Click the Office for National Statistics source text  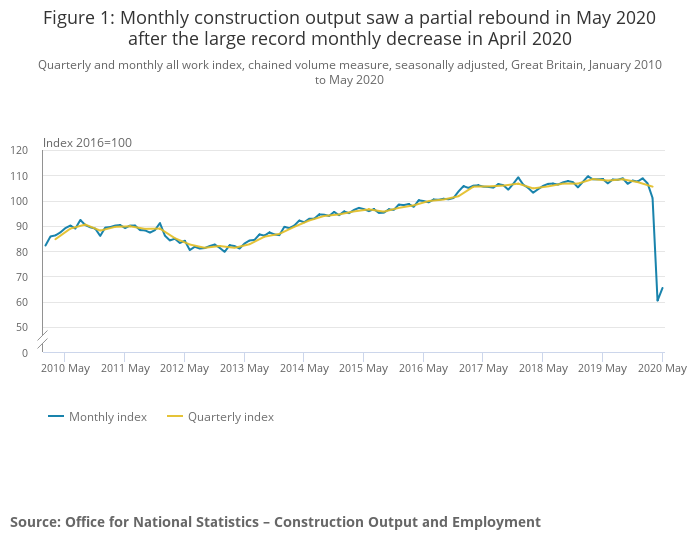point(275,522)
